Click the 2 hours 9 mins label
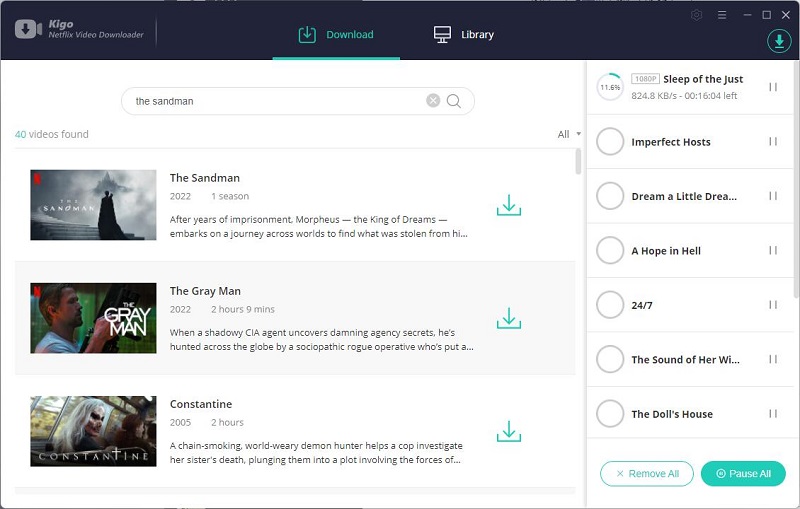This screenshot has height=509, width=800. [243, 310]
